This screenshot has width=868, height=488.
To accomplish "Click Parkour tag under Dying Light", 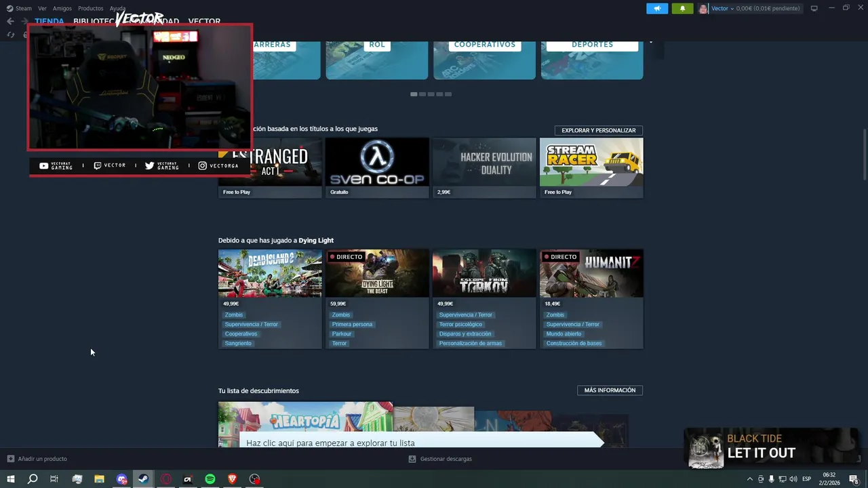I will click(x=342, y=333).
